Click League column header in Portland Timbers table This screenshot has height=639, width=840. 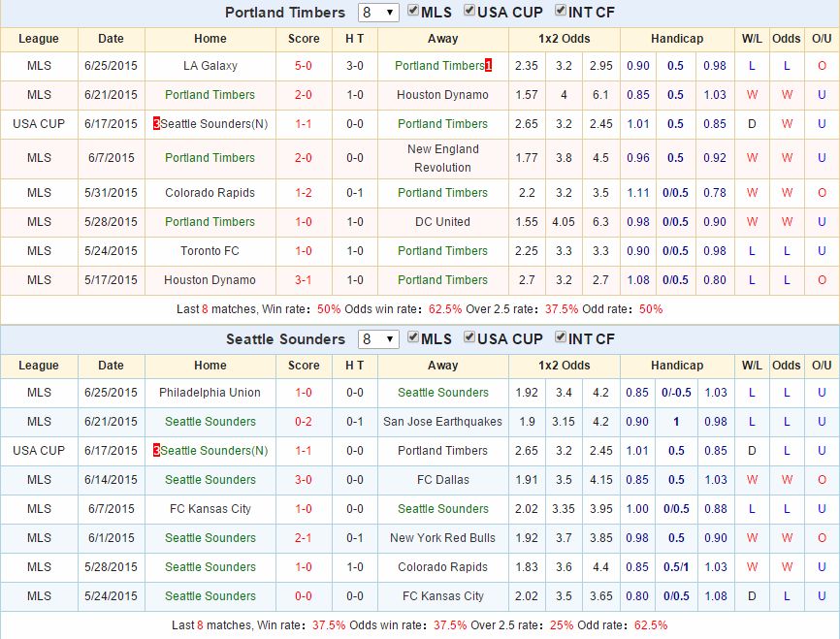pos(39,39)
